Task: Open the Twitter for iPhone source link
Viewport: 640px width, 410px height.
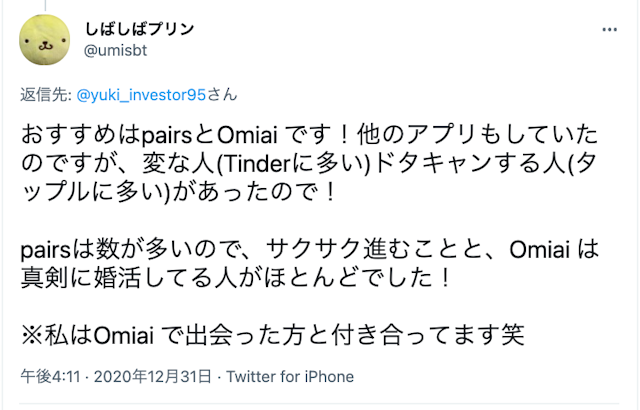Action: click(x=290, y=376)
